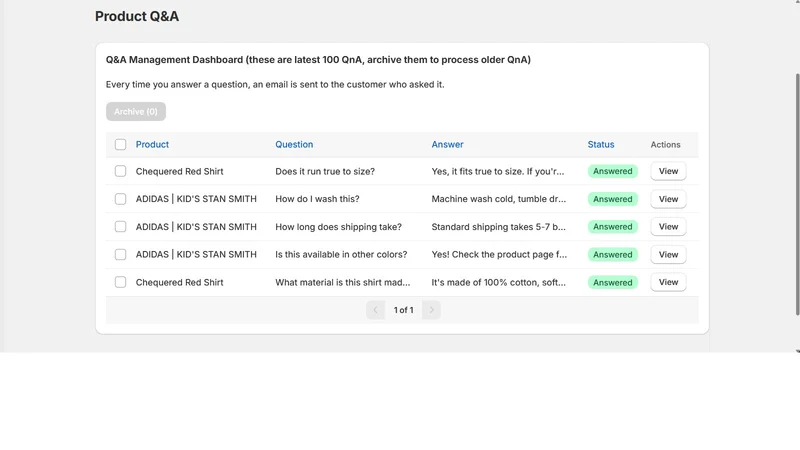This screenshot has height=450, width=800.
Task: Open View for the other colors question
Action: (668, 255)
